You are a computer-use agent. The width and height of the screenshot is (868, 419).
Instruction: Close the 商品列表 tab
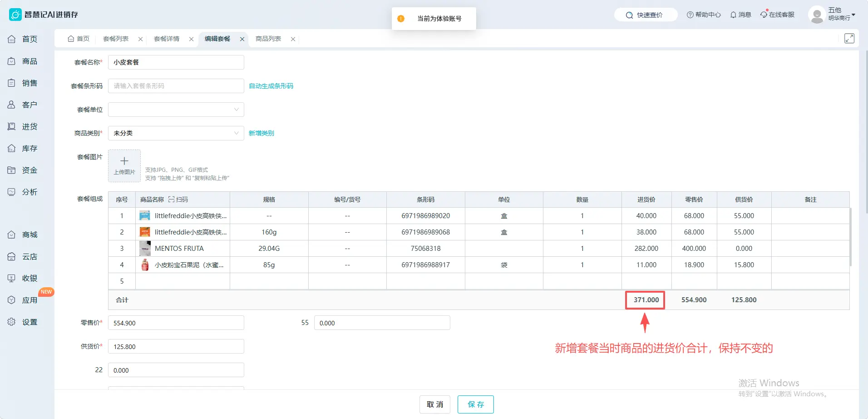pos(293,39)
